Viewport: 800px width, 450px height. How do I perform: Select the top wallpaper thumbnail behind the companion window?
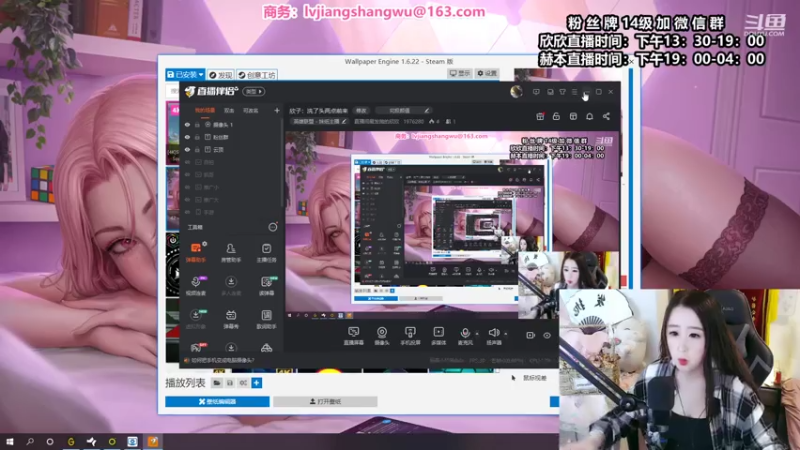[172, 133]
